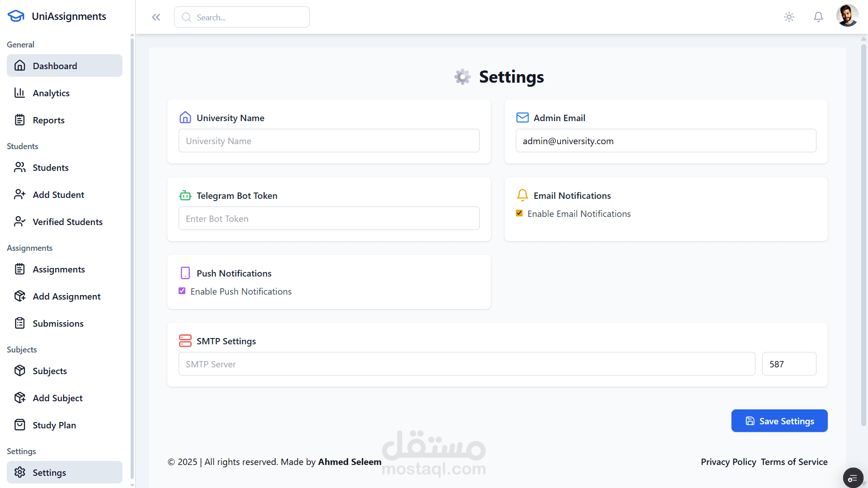This screenshot has height=488, width=868.
Task: Click the floating round button at bottom-right
Action: [853, 478]
